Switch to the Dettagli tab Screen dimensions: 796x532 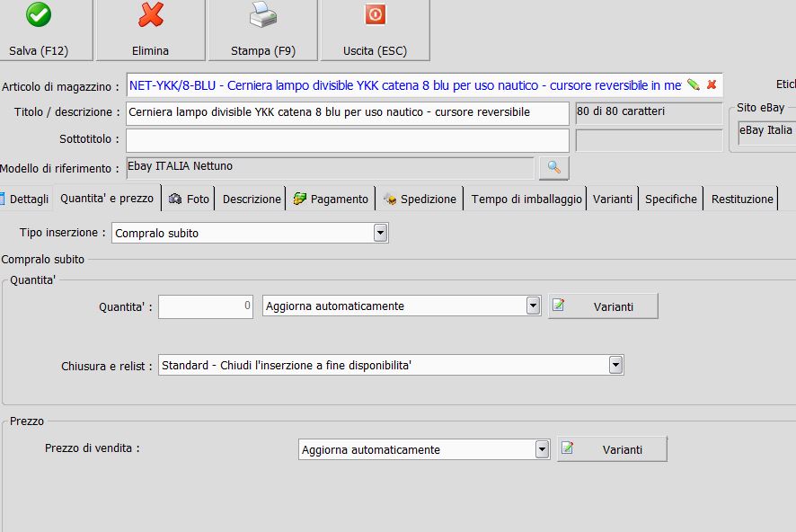click(25, 199)
